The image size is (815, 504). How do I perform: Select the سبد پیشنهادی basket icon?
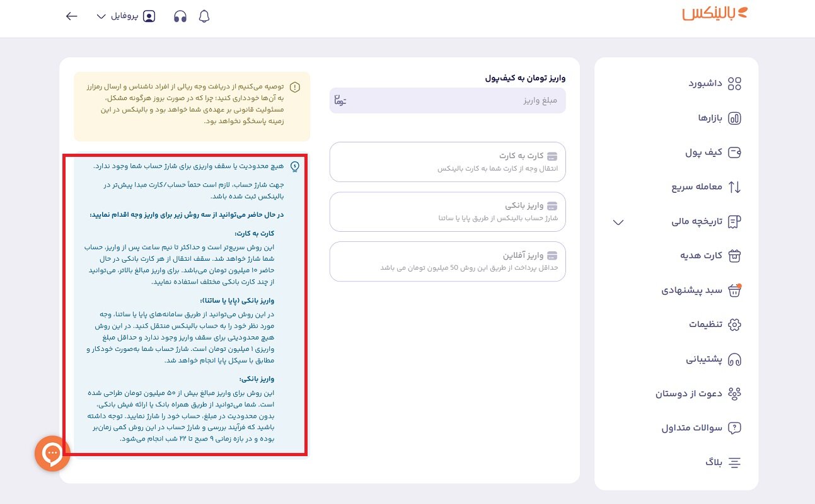(733, 290)
